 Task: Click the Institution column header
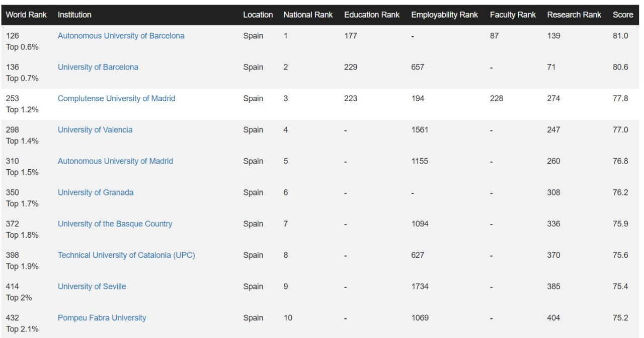(x=74, y=15)
